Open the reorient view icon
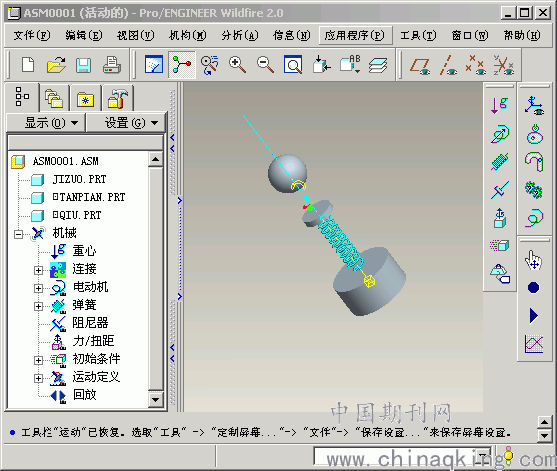This screenshot has width=557, height=471. point(321,65)
